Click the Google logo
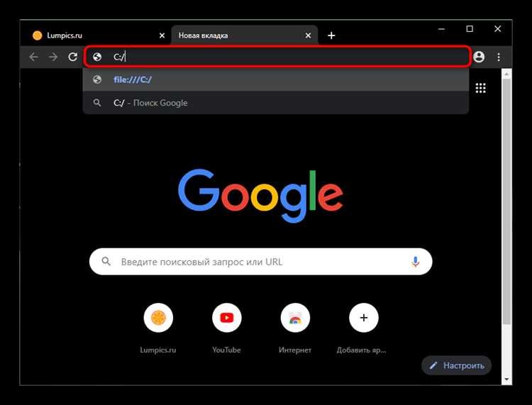This screenshot has width=532, height=405. pyautogui.click(x=260, y=195)
